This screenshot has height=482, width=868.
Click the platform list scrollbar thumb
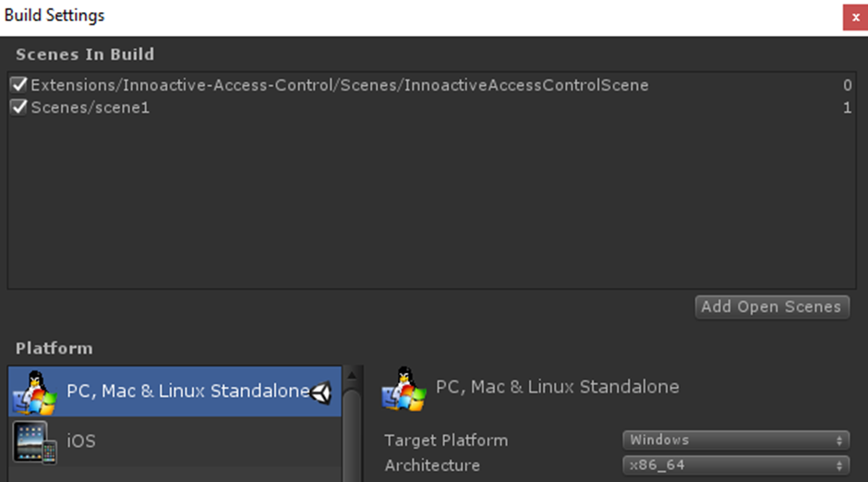pyautogui.click(x=352, y=434)
